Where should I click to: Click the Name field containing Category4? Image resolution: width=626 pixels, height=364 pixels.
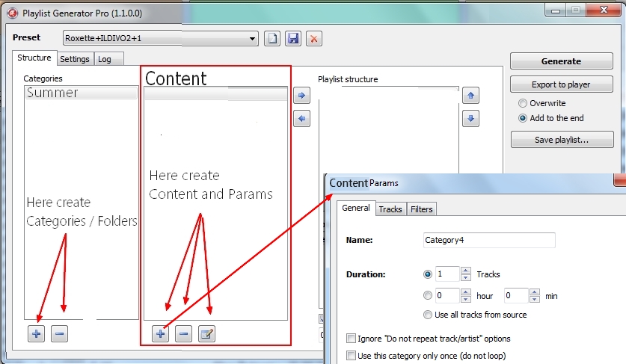489,240
